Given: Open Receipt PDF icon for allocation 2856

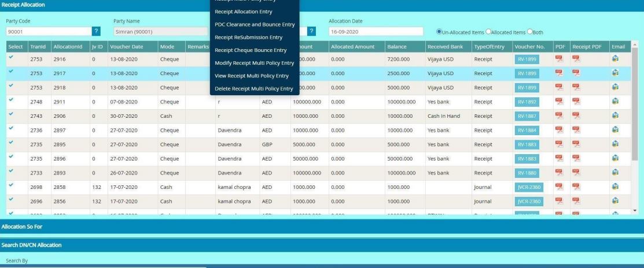Looking at the screenshot, I should (576, 201).
